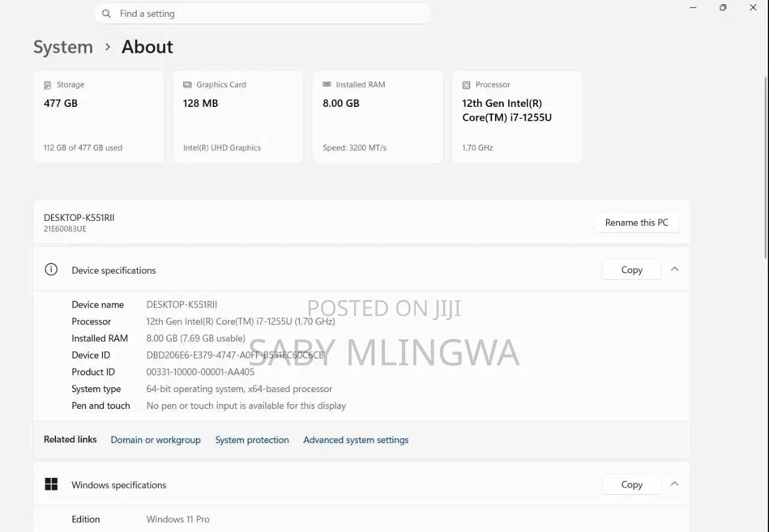Viewport: 769px width, 532px height.
Task: Click the Device name value in specifications list
Action: click(182, 305)
